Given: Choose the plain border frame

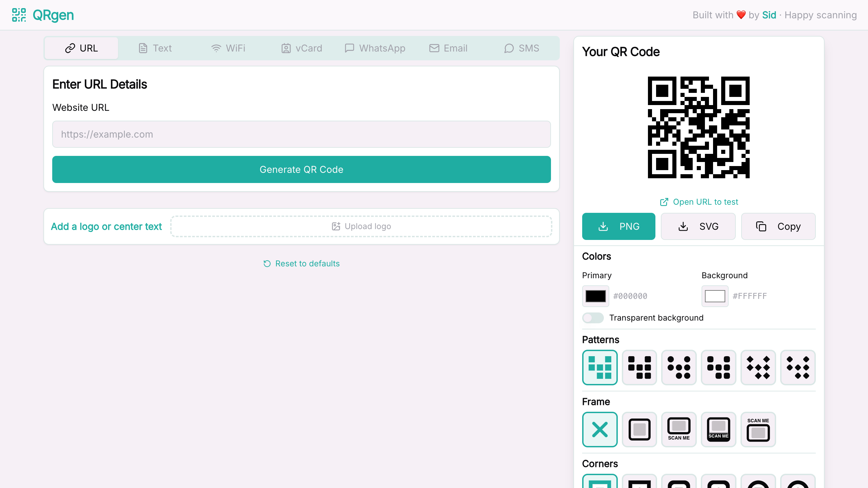Looking at the screenshot, I should [639, 429].
